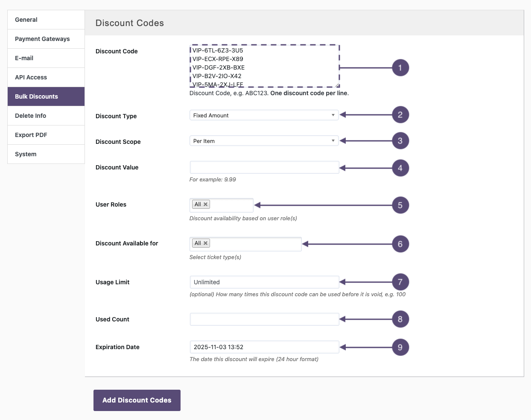Remove the All tag in User Roles

pos(206,204)
